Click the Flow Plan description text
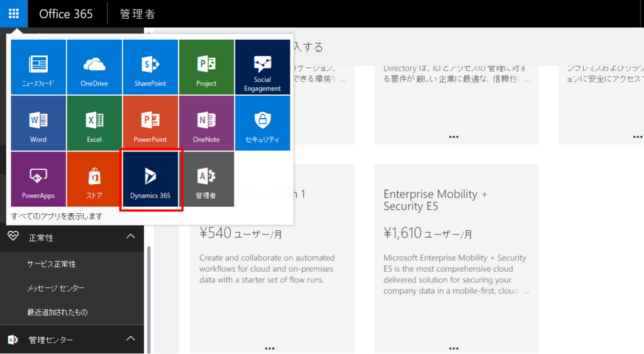The width and height of the screenshot is (644, 354). coord(267,268)
